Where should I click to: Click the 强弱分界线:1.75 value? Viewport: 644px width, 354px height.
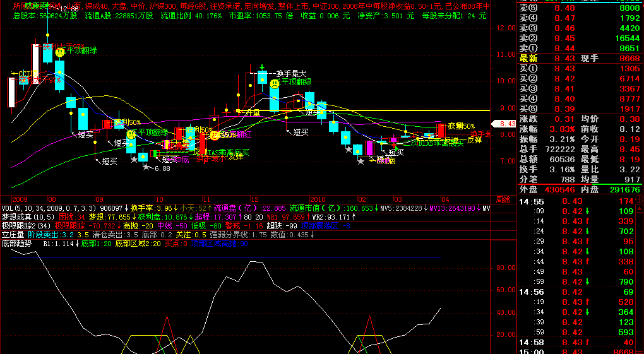238,235
